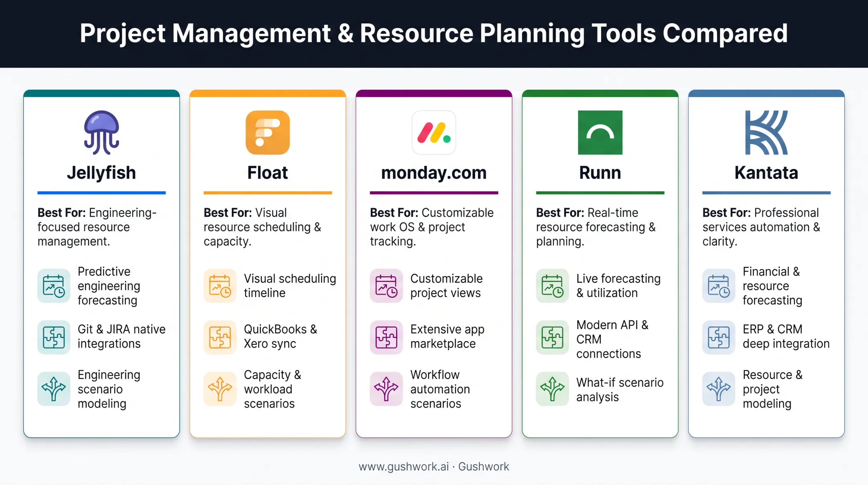Click the blue Kantata K logo
The image size is (868, 485).
pyautogui.click(x=766, y=132)
